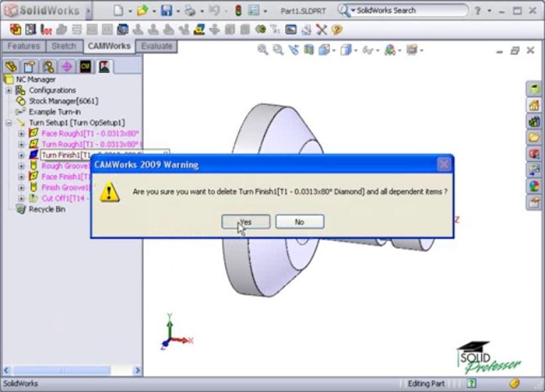The height and width of the screenshot is (392, 545).
Task: Click the Undo arrow icon
Action: 214,11
